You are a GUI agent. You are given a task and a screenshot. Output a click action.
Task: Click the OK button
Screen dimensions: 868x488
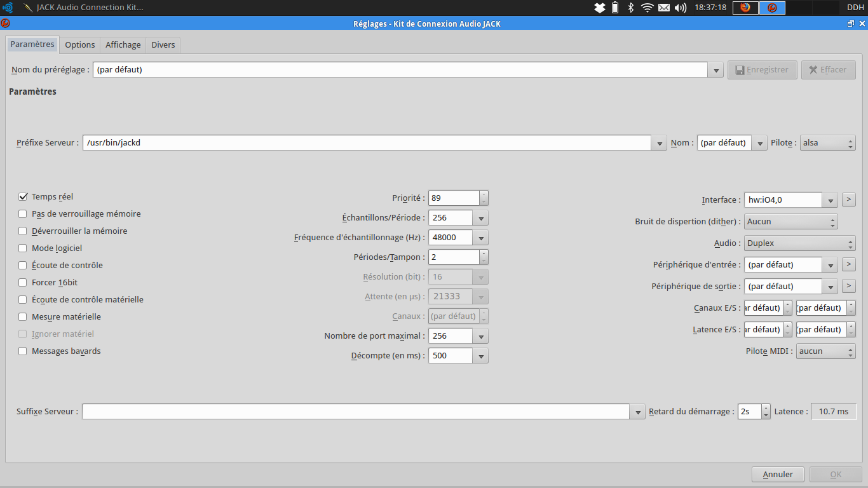(836, 474)
